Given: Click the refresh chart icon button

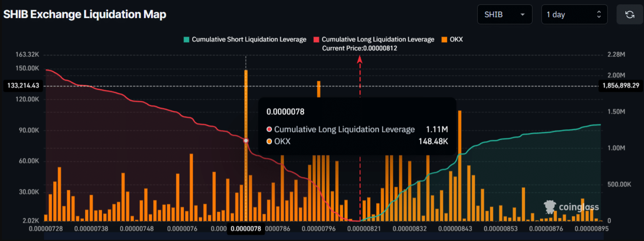Looking at the screenshot, I should pos(629,15).
